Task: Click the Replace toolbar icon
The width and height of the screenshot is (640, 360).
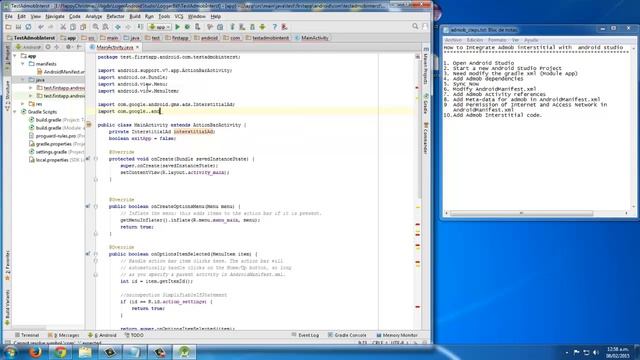Action: click(x=105, y=27)
